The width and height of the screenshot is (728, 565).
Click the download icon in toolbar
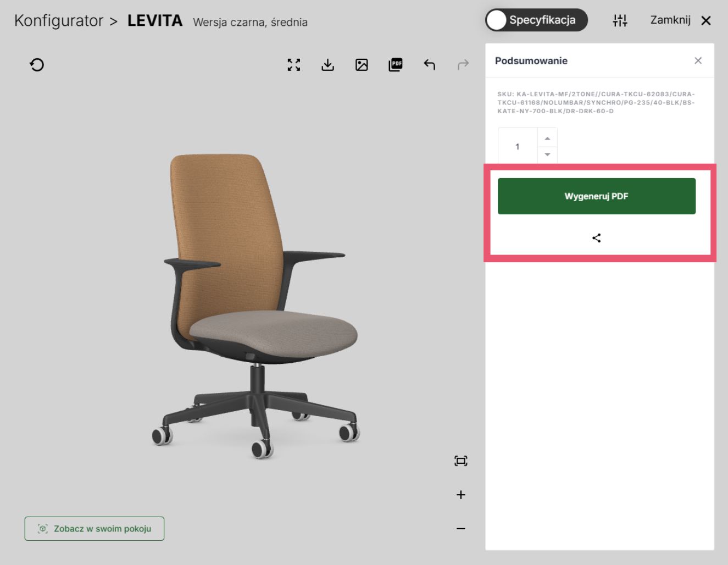[327, 65]
